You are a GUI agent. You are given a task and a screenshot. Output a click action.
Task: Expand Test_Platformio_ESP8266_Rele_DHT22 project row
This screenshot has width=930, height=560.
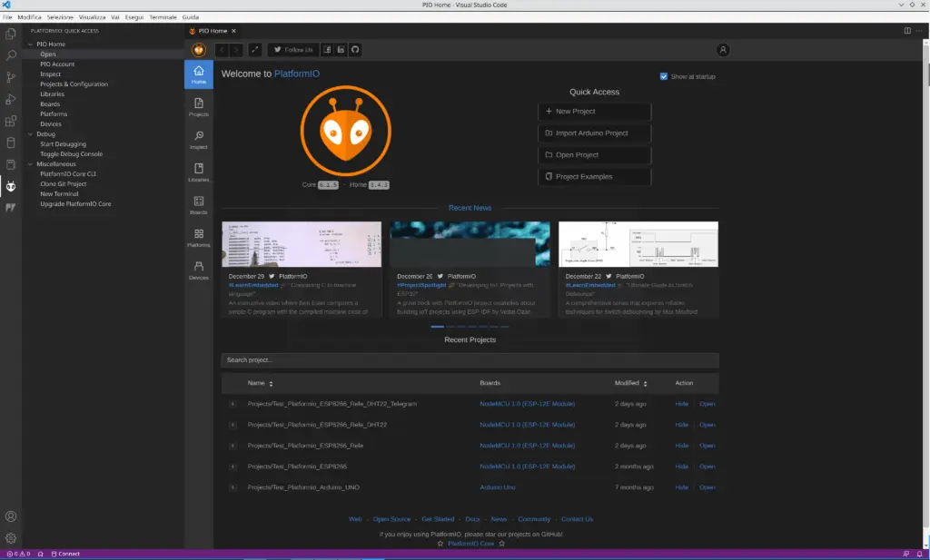[232, 425]
